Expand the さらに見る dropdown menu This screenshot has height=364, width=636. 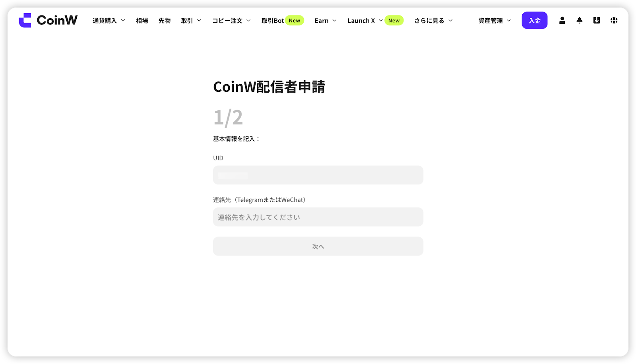[x=433, y=21]
